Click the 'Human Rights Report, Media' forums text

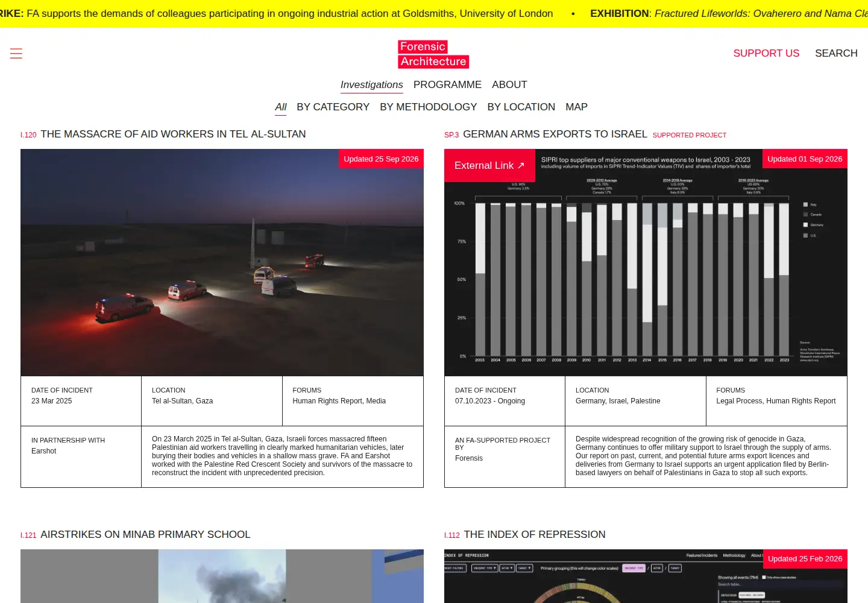[x=339, y=401]
